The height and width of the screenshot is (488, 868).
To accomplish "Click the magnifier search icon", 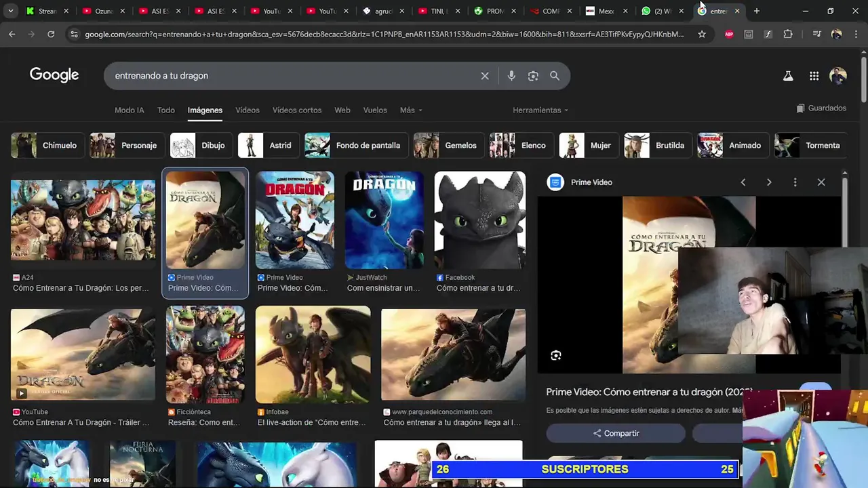I will (555, 76).
